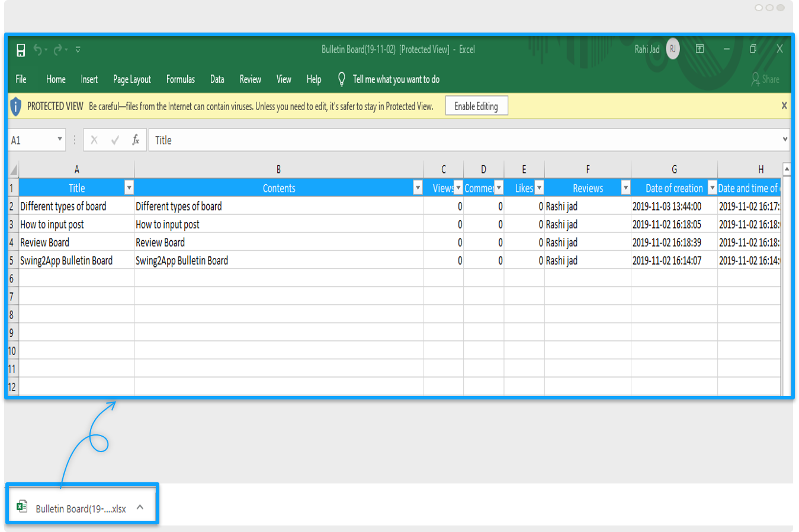The image size is (799, 532).
Task: Click the RJ account avatar
Action: point(672,49)
